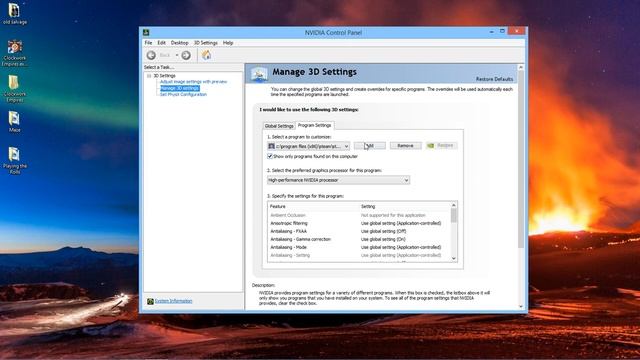Screen dimensions: 640x360
Task: Click the Back arrow toolbar icon
Action: click(x=151, y=55)
